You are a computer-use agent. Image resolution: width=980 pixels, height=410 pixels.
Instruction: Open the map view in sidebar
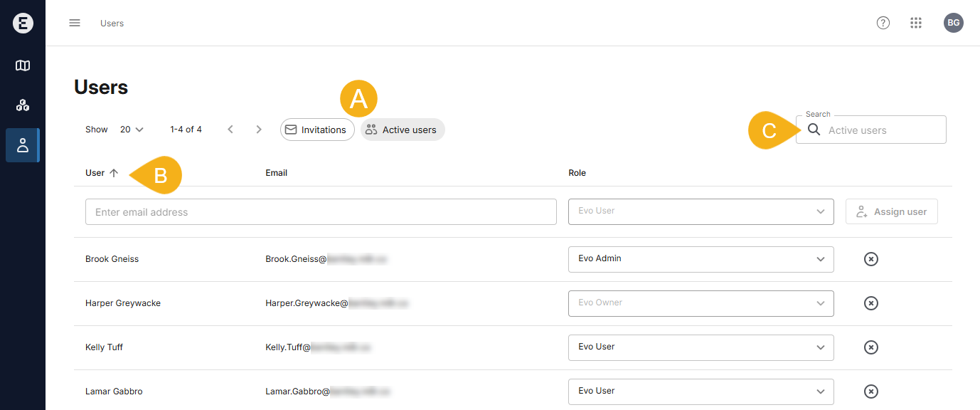click(23, 65)
